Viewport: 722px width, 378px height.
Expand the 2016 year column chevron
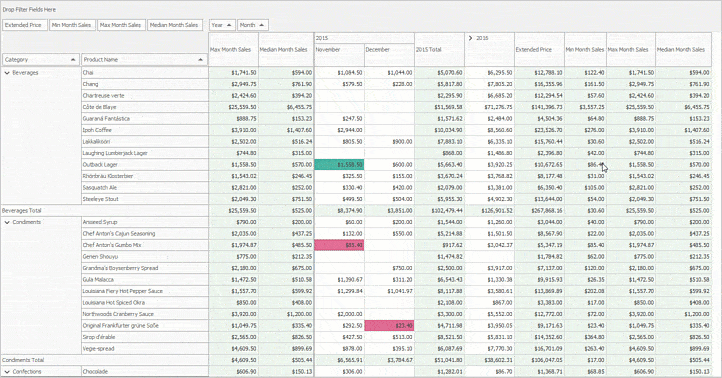point(470,38)
